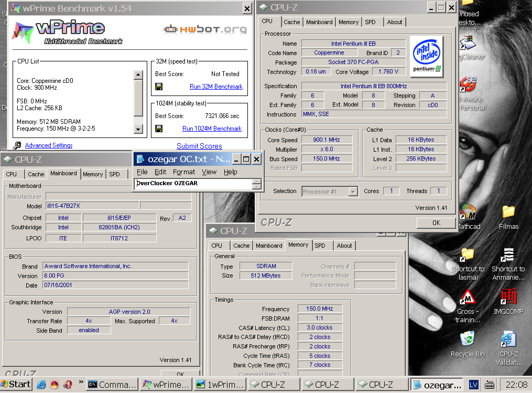Image resolution: width=532 pixels, height=393 pixels.
Task: Open the IMGCOMP desktop shortcut
Action: tap(508, 302)
